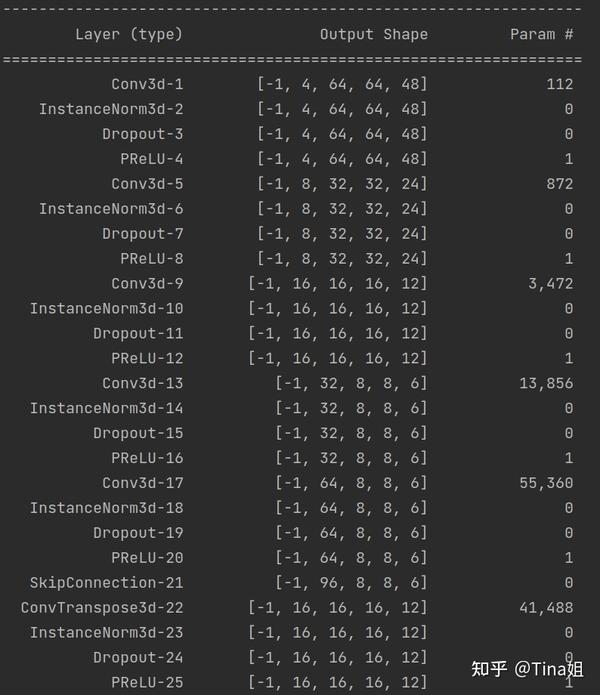Click the param value 41,488
This screenshot has height=695, width=600.
(x=546, y=607)
